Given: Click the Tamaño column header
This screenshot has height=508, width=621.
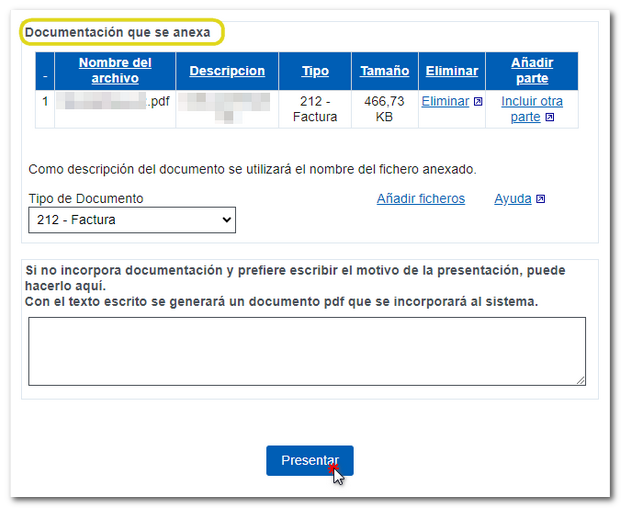Looking at the screenshot, I should click(384, 71).
